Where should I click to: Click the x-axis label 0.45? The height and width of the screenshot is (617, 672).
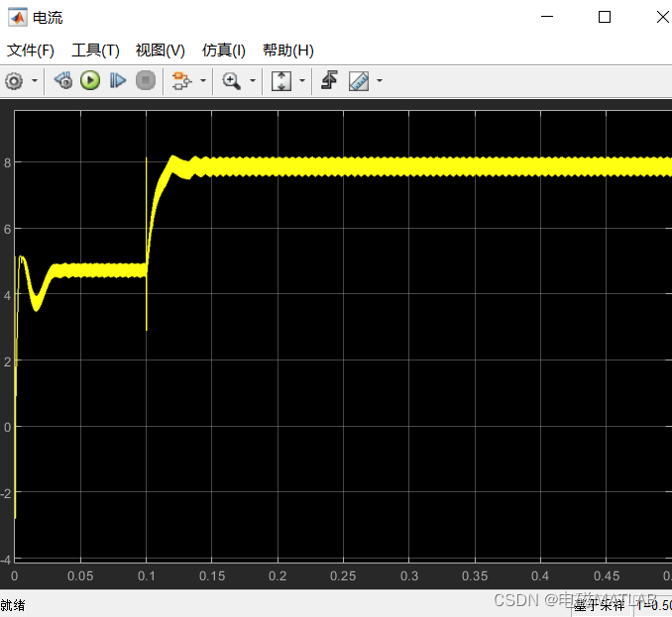tap(606, 576)
